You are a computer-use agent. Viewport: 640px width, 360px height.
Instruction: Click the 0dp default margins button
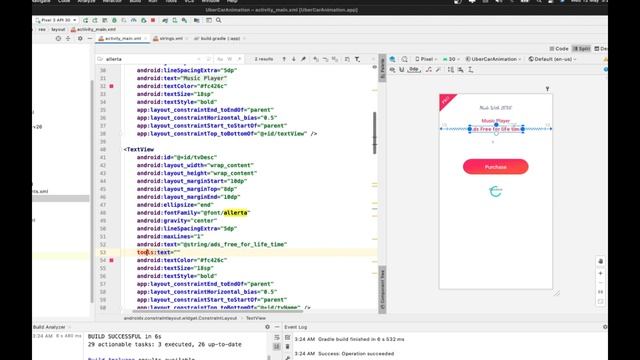coord(414,70)
